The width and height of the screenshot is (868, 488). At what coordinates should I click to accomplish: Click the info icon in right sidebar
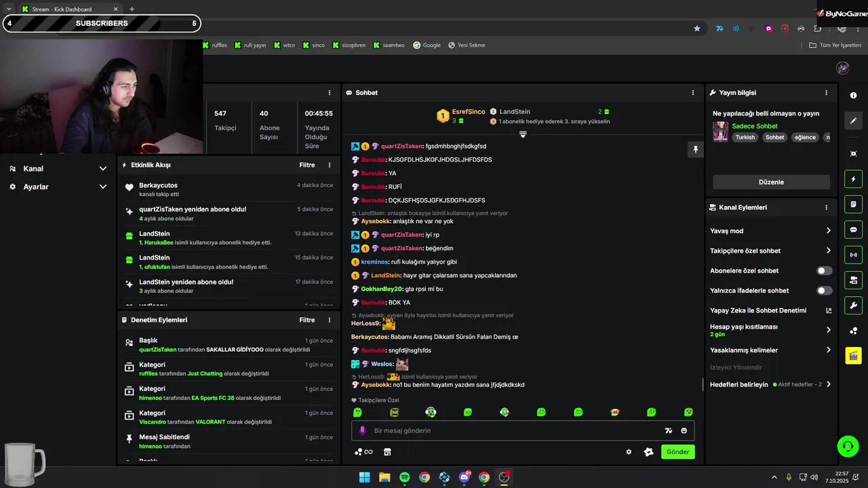click(x=853, y=96)
